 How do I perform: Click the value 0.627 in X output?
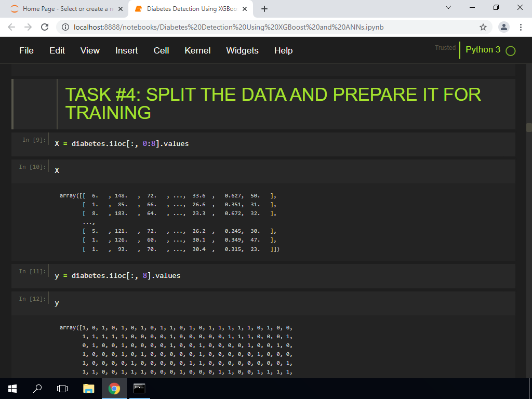pos(233,196)
